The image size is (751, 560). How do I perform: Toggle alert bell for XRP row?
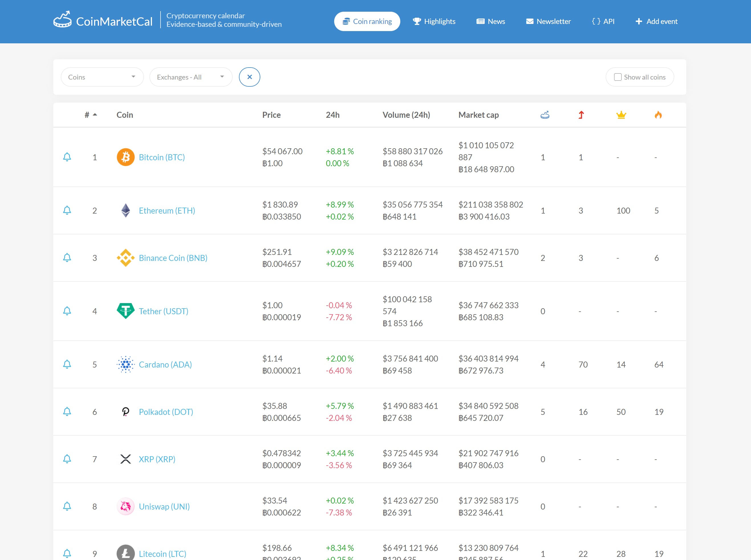pyautogui.click(x=67, y=459)
